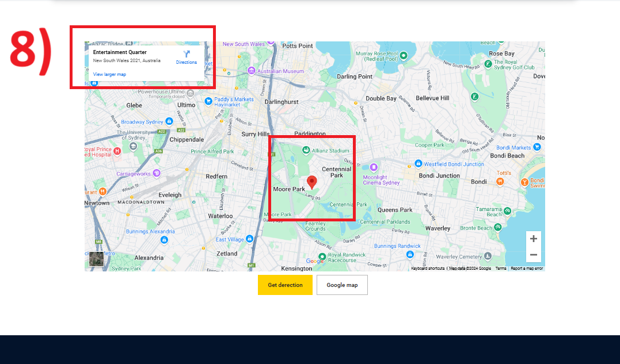Open the Paddy's Markets Haymarket pin

[208, 101]
